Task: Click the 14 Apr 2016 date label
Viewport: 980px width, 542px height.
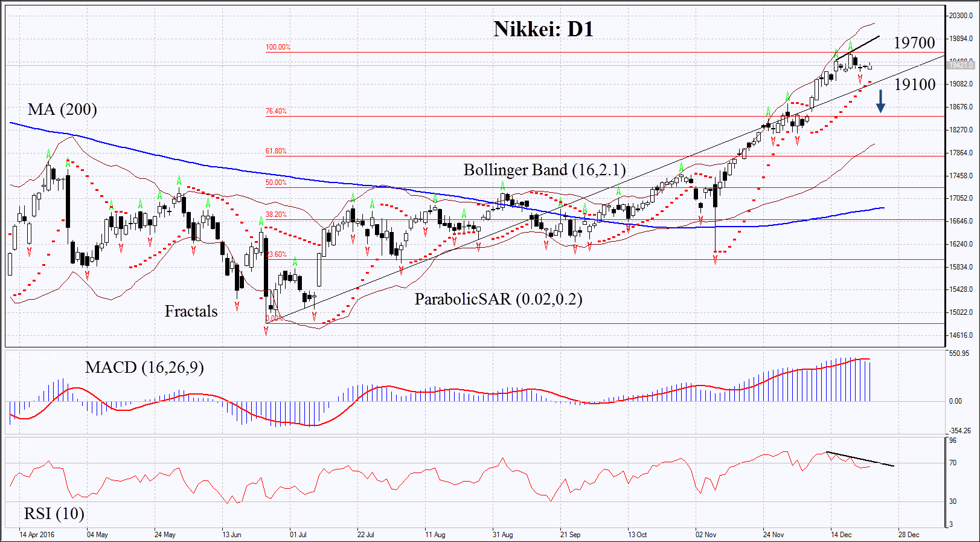Action: pyautogui.click(x=37, y=535)
